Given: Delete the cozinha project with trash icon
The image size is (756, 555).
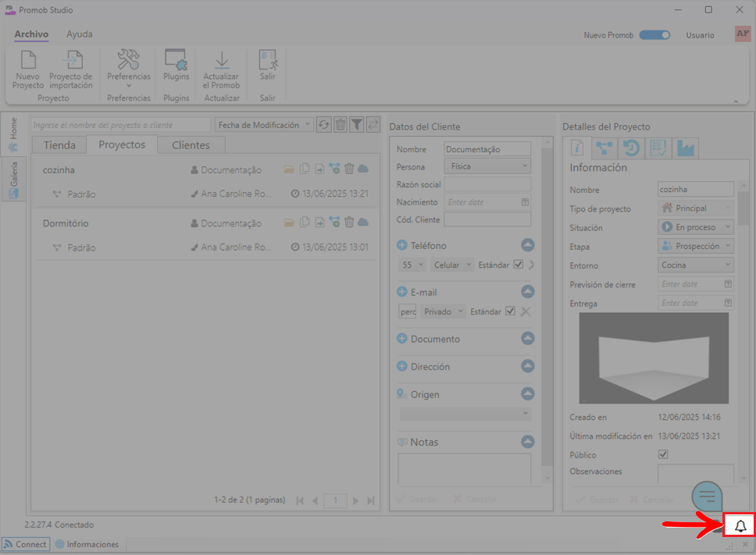Looking at the screenshot, I should [x=349, y=169].
